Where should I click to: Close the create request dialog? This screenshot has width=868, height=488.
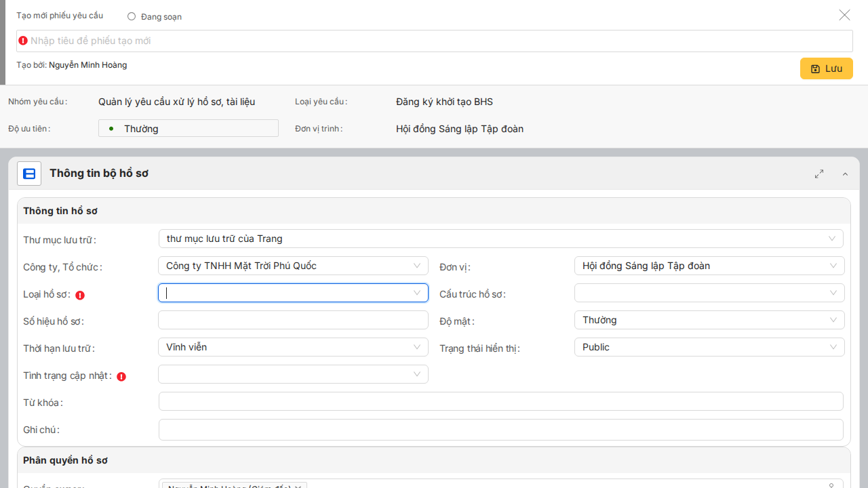(x=844, y=15)
